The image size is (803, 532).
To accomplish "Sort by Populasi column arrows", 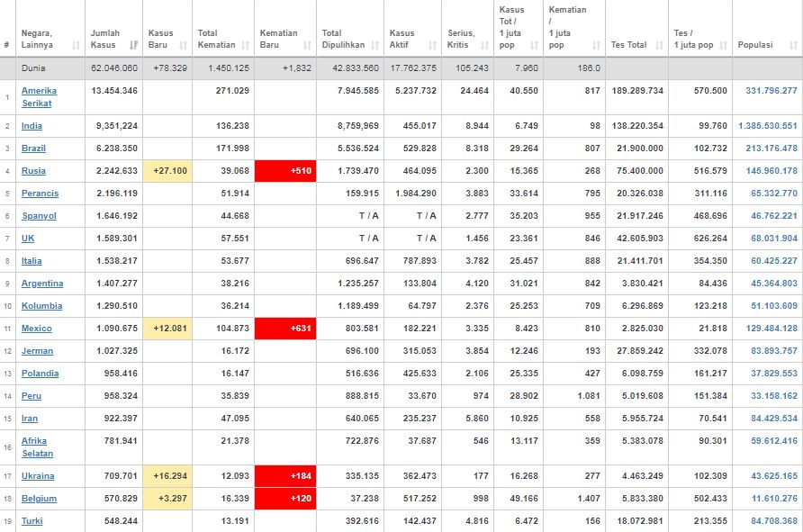I will [x=793, y=45].
